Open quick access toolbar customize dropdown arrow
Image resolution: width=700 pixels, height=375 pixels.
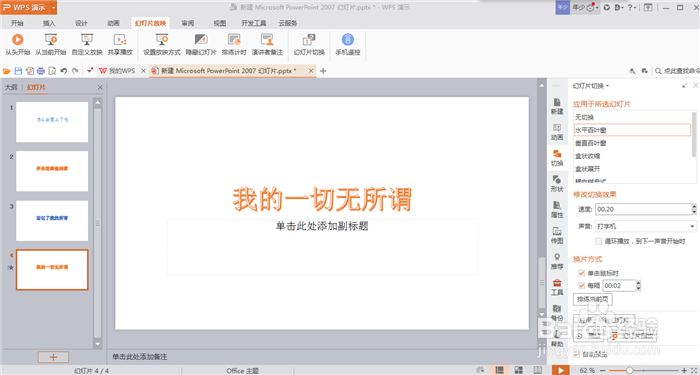90,71
